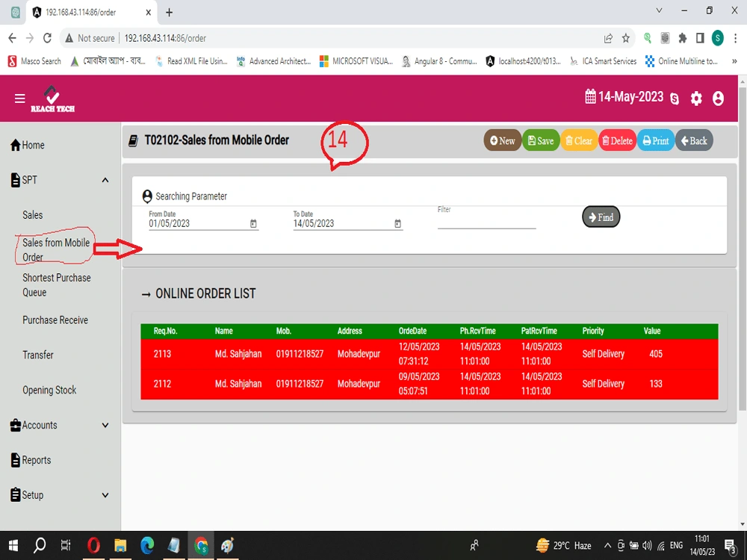747x560 pixels.
Task: Click the green Save button
Action: pos(541,140)
